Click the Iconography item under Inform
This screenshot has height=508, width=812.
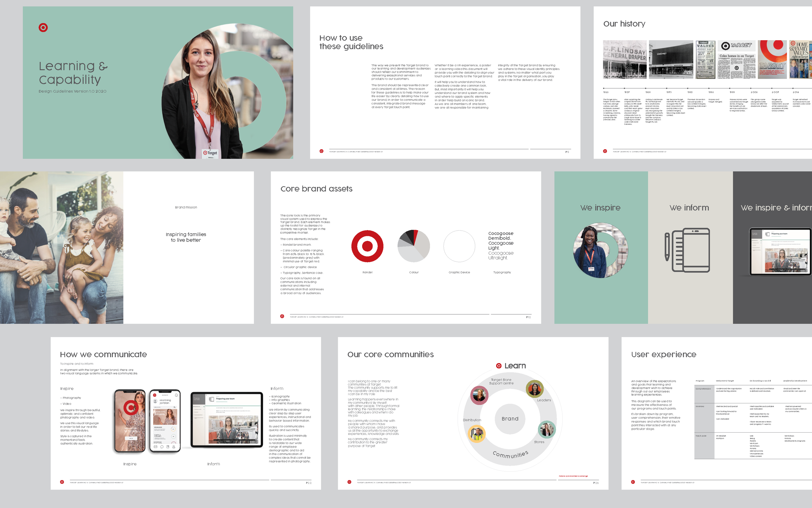[279, 397]
